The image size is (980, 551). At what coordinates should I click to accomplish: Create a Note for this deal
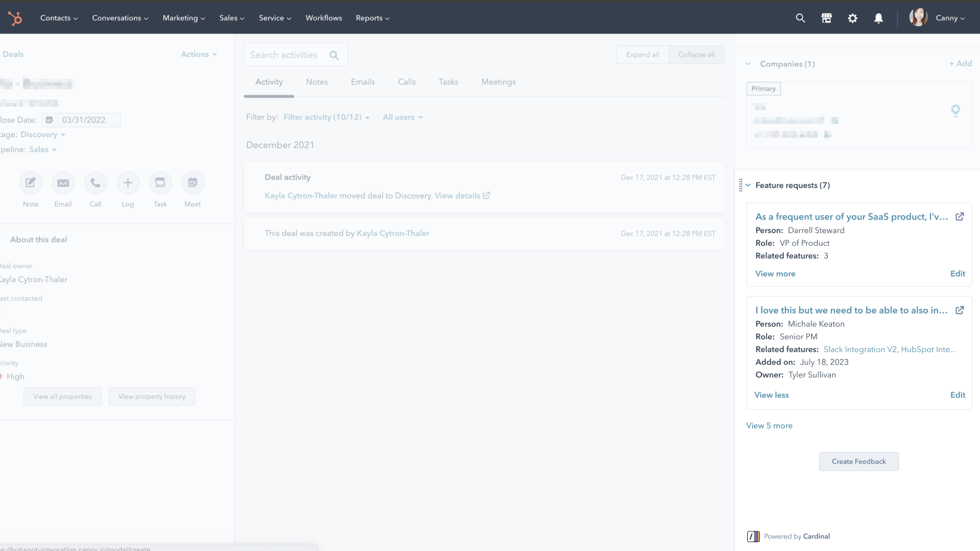30,184
